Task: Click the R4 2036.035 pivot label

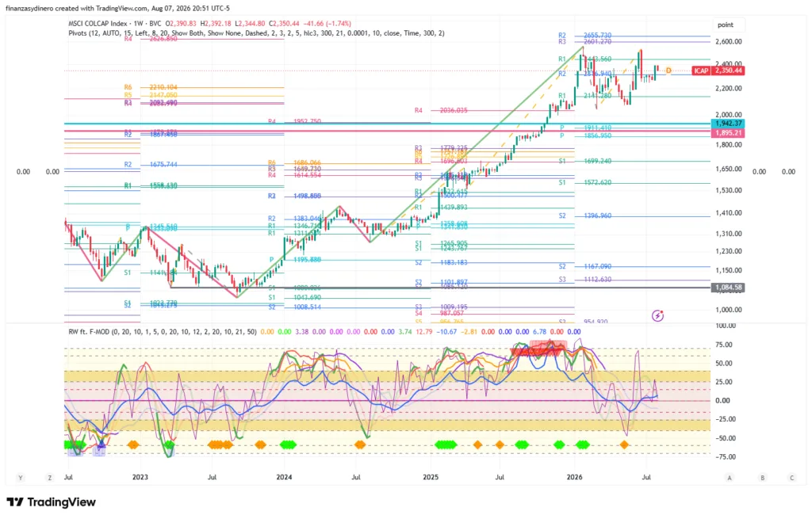Action: click(x=441, y=110)
